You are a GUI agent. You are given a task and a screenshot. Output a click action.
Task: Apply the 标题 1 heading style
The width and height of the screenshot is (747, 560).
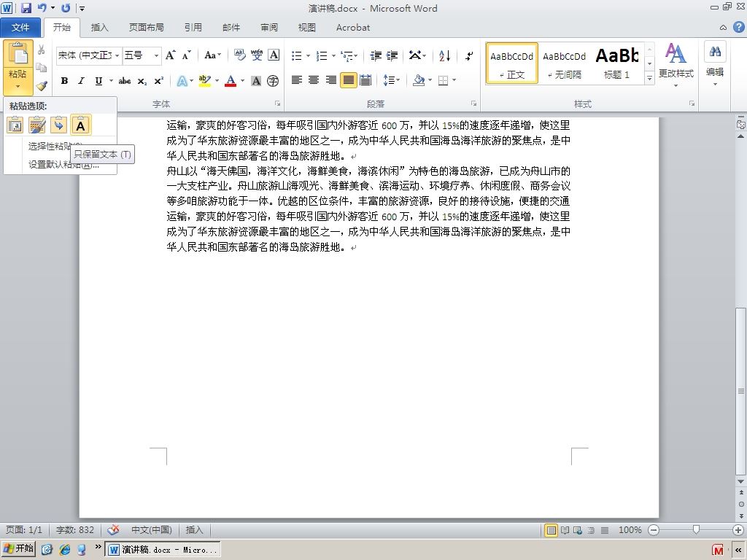click(617, 63)
